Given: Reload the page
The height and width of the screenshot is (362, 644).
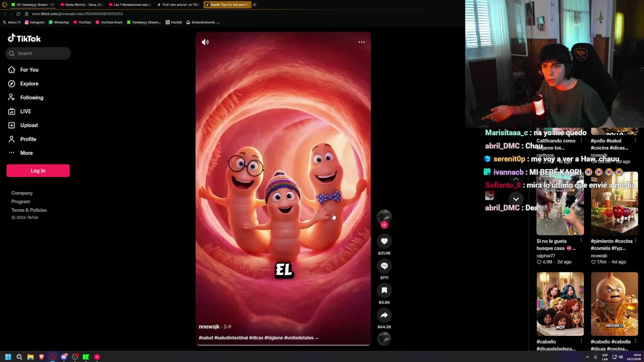Looking at the screenshot, I should pos(18,14).
